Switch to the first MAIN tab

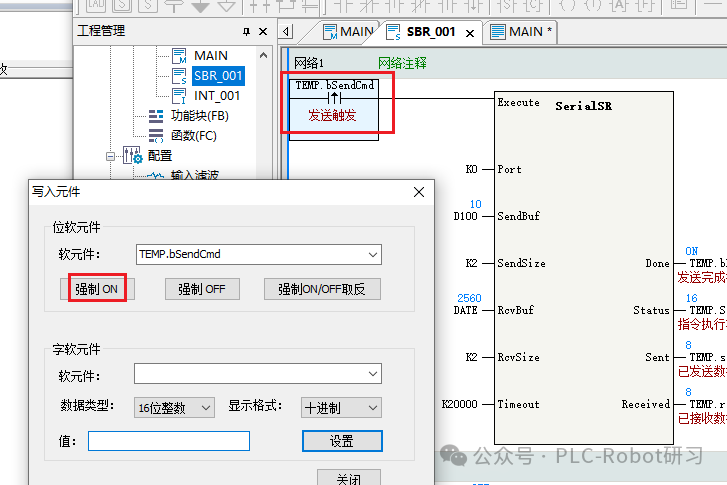[x=349, y=32]
